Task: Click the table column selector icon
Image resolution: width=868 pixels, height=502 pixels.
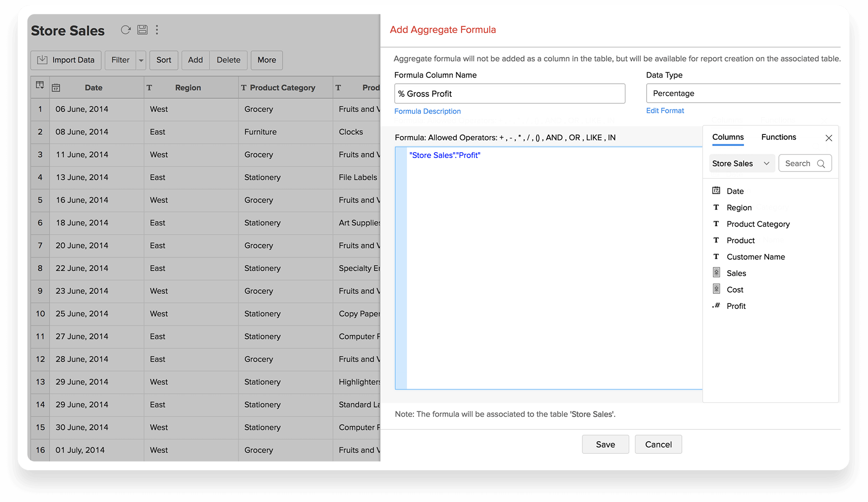Action: coord(40,86)
